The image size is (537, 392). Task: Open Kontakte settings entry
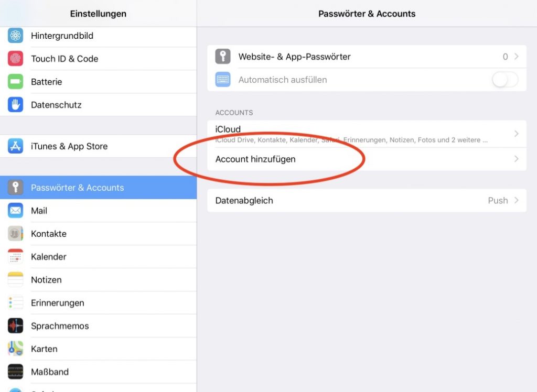(x=98, y=234)
